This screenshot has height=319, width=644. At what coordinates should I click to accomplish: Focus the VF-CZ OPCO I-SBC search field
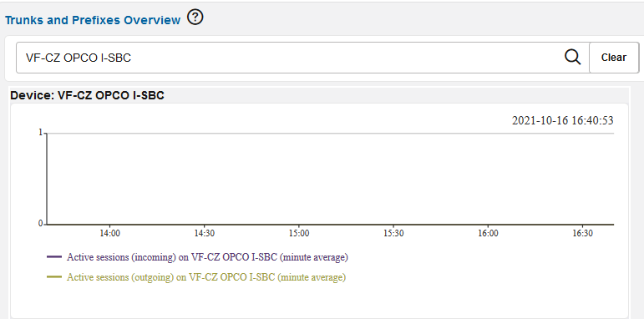tap(302, 58)
